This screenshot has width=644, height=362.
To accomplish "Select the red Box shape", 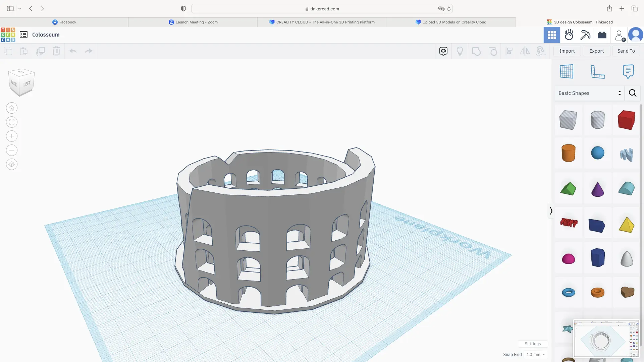I will pyautogui.click(x=626, y=120).
